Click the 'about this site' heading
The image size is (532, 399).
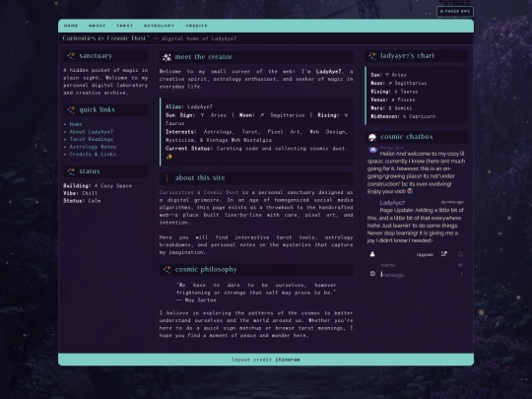[x=200, y=178]
